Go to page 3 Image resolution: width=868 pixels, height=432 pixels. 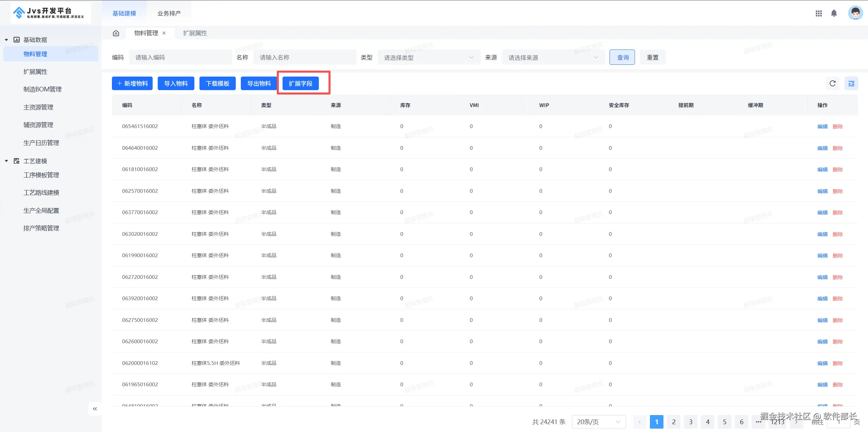pos(691,422)
